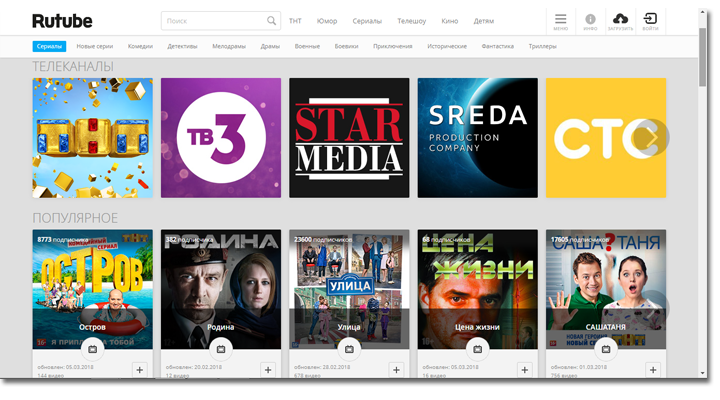Click the cloud upload icon
This screenshot has height=400, width=720.
(620, 21)
